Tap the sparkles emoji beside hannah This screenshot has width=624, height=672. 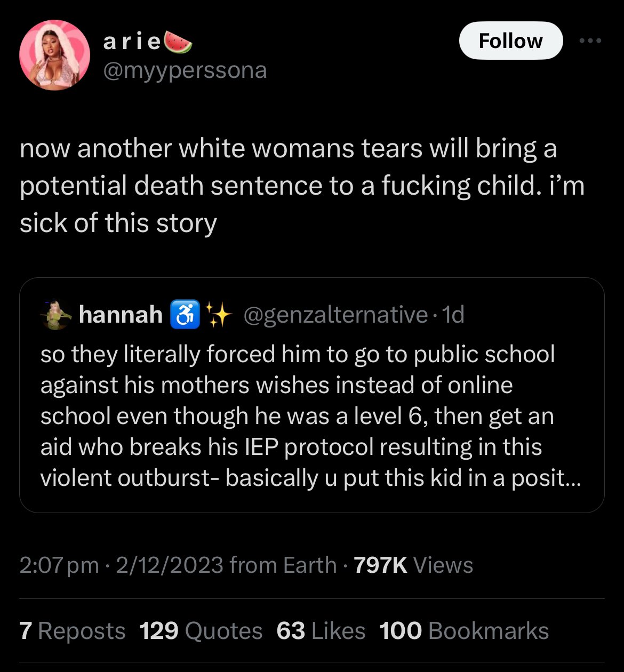click(x=218, y=315)
